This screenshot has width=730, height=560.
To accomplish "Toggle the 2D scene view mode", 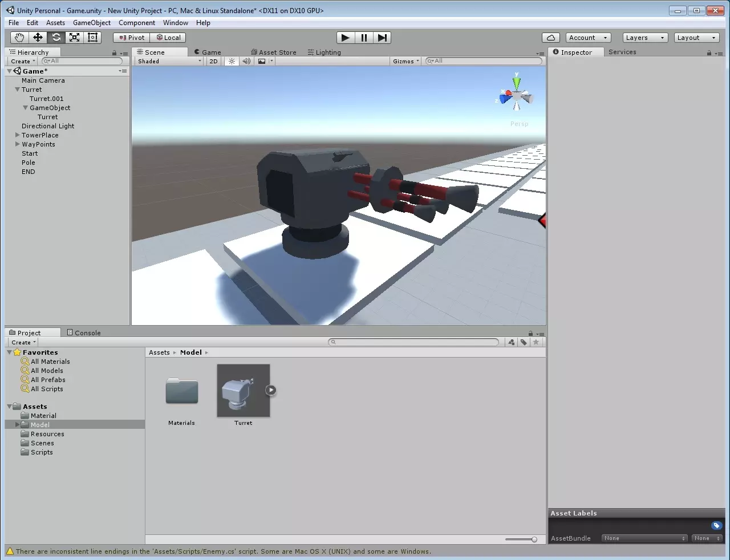I will 213,61.
